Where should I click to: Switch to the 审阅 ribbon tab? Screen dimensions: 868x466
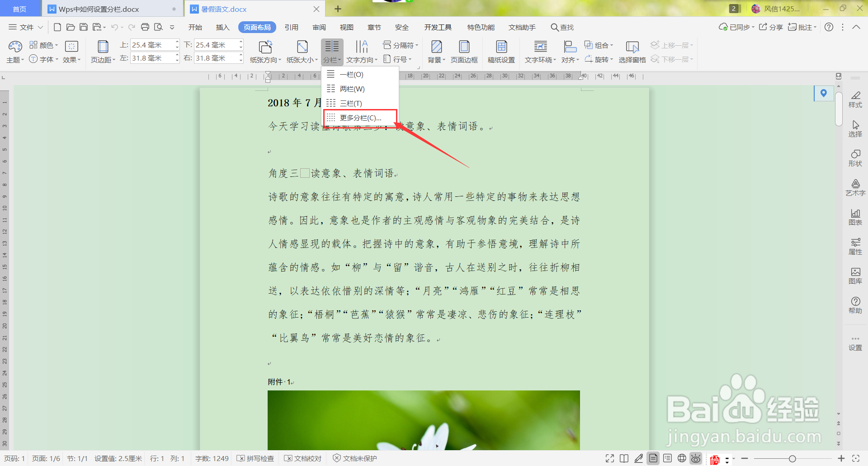pos(319,27)
